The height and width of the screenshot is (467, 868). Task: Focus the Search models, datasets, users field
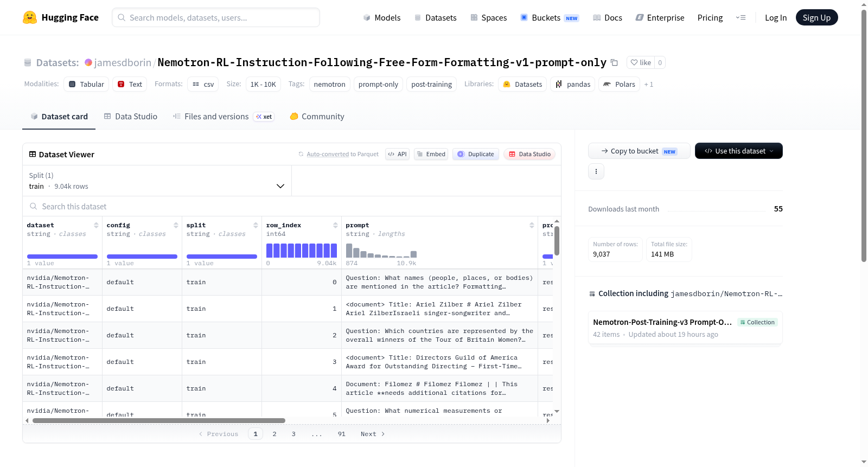click(x=216, y=17)
